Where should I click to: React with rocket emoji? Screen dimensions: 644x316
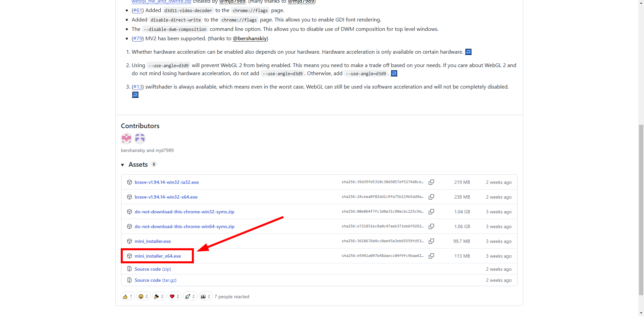190,296
